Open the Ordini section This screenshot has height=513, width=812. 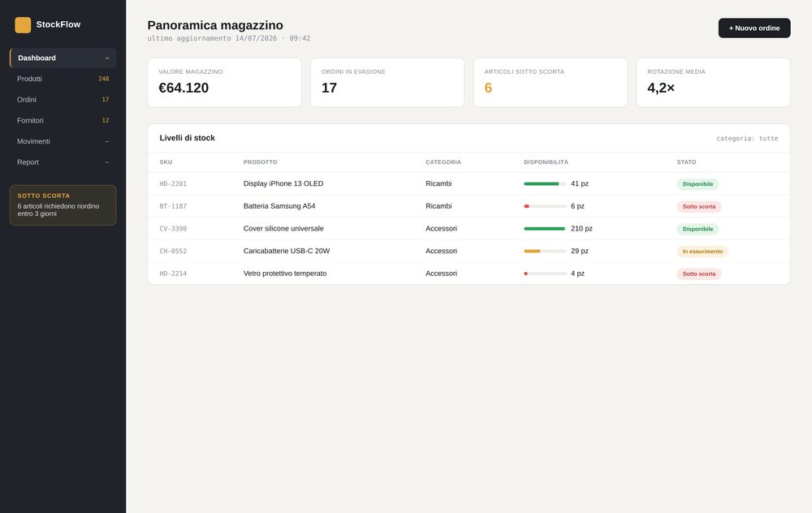(63, 99)
